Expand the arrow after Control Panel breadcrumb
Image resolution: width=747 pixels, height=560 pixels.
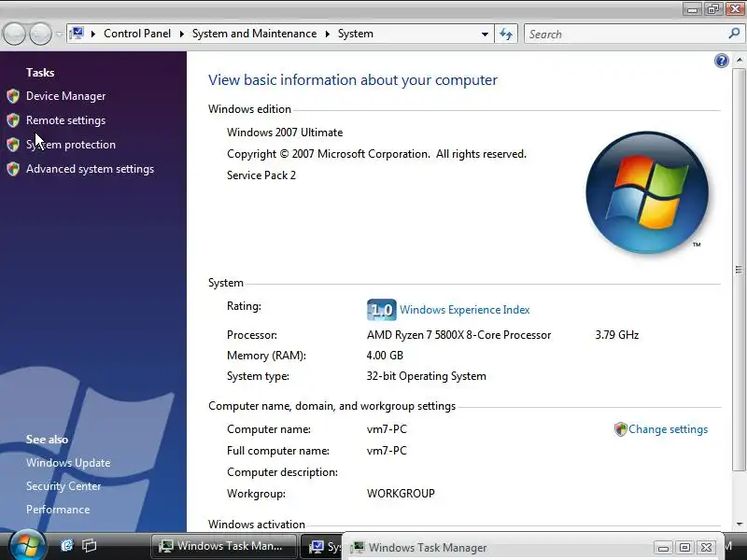[181, 34]
